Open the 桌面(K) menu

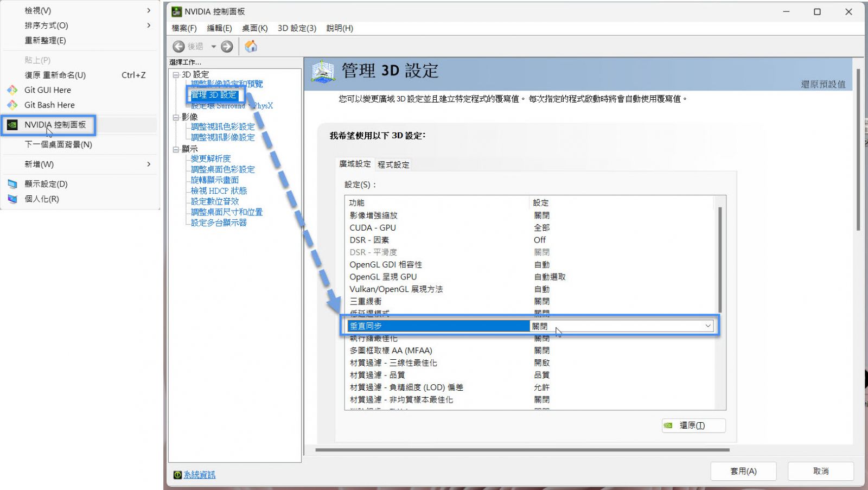click(x=254, y=28)
